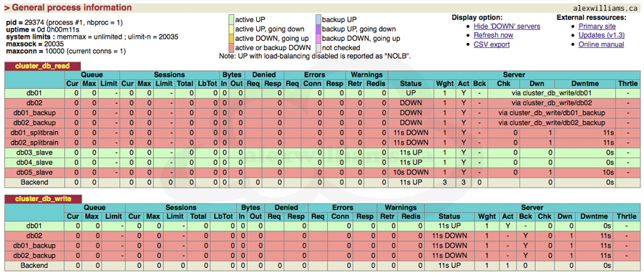The height and width of the screenshot is (275, 644).
Task: Click the active UP green legend swatch
Action: coord(231,19)
